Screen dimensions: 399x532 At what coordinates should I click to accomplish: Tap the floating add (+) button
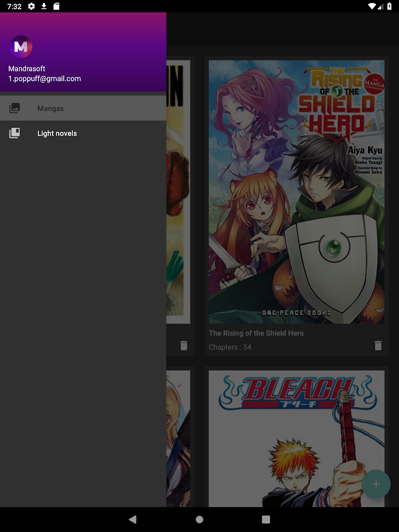[376, 484]
